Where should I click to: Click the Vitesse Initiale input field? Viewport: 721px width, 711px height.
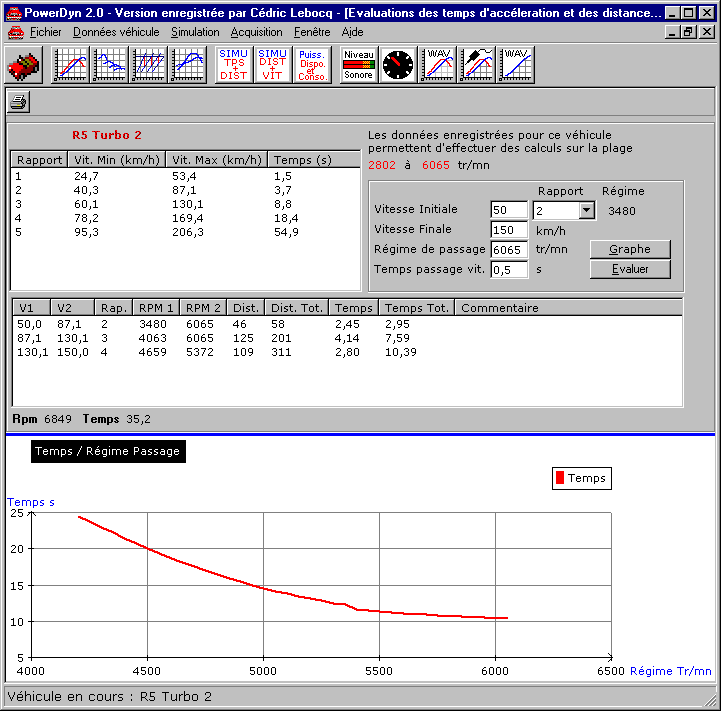click(x=509, y=210)
